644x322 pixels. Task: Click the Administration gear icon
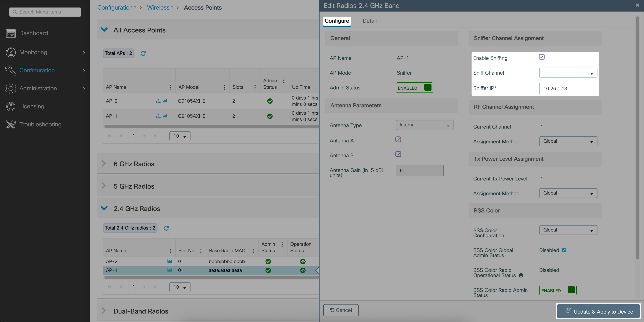11,88
